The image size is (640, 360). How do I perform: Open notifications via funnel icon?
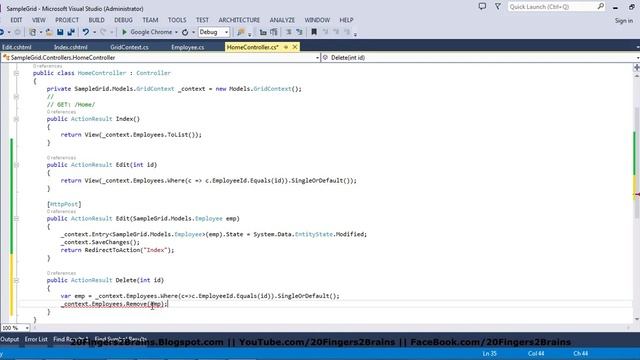click(x=498, y=7)
